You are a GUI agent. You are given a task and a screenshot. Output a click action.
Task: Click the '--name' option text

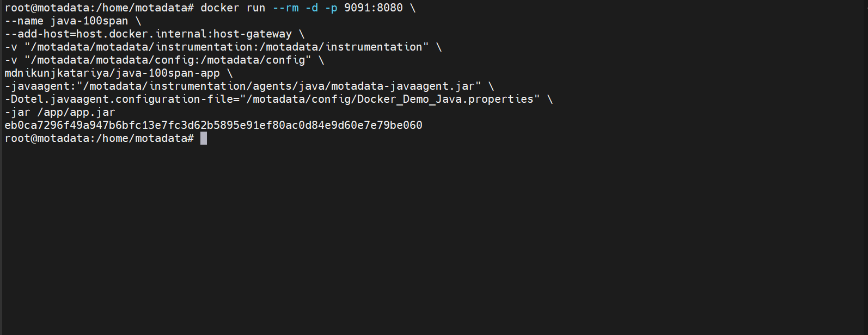pyautogui.click(x=24, y=21)
